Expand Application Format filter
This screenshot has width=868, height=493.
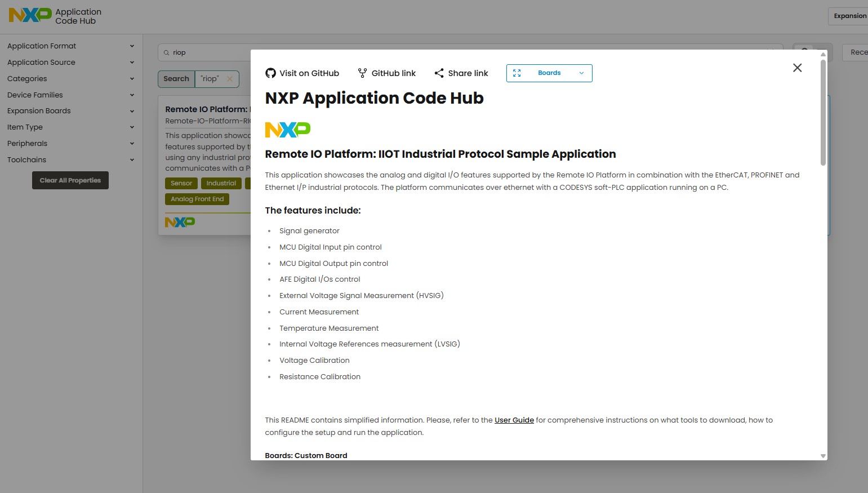(x=70, y=46)
